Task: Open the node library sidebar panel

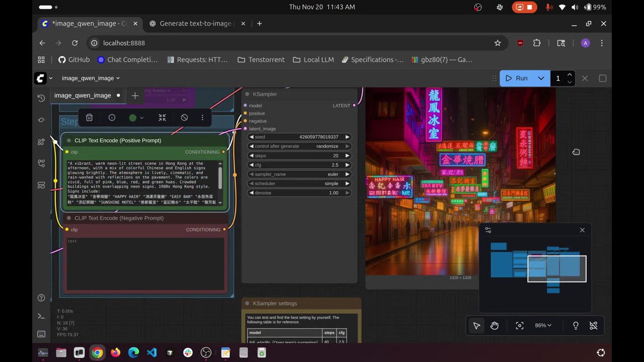Action: [x=41, y=142]
